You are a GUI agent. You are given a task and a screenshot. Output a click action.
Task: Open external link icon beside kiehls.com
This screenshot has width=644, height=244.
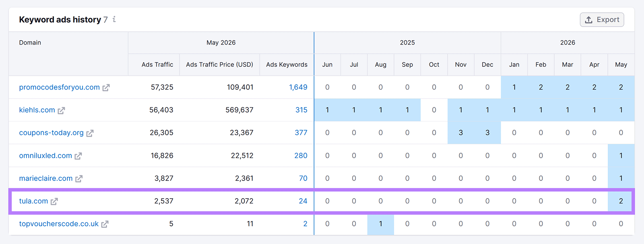[61, 111]
